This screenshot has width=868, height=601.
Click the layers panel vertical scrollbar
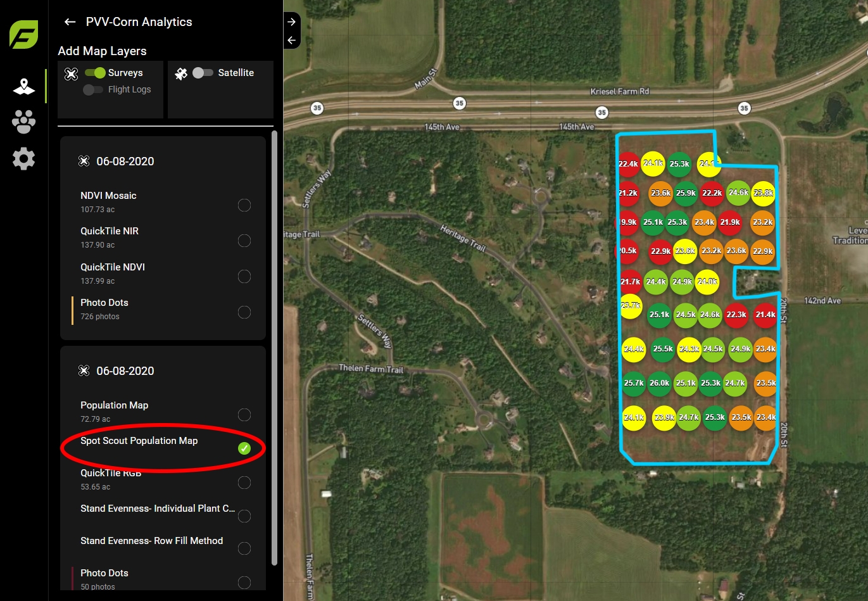point(274,347)
